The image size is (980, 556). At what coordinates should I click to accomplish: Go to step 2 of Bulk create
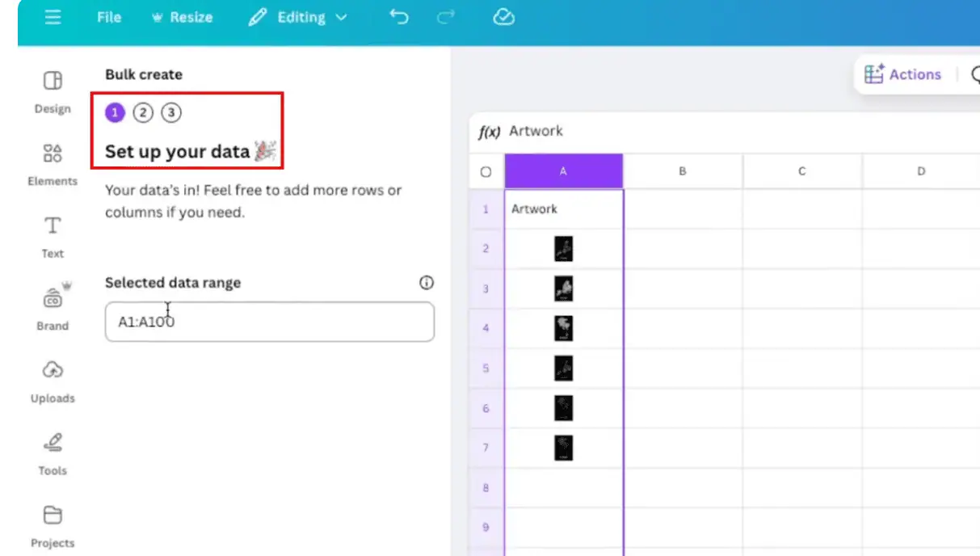pyautogui.click(x=143, y=112)
